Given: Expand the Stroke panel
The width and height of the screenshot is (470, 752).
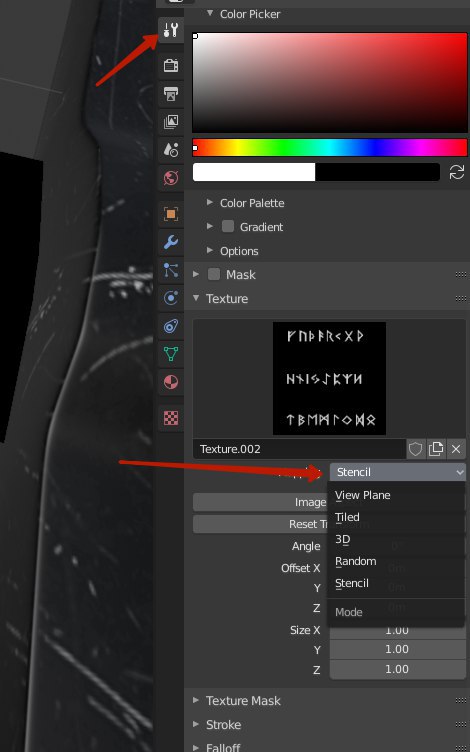Looking at the screenshot, I should (x=196, y=724).
